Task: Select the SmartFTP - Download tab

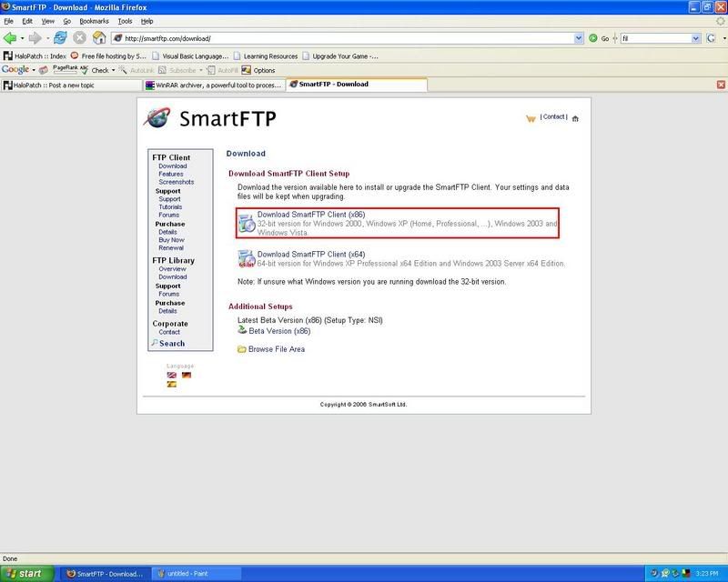Action: point(357,84)
